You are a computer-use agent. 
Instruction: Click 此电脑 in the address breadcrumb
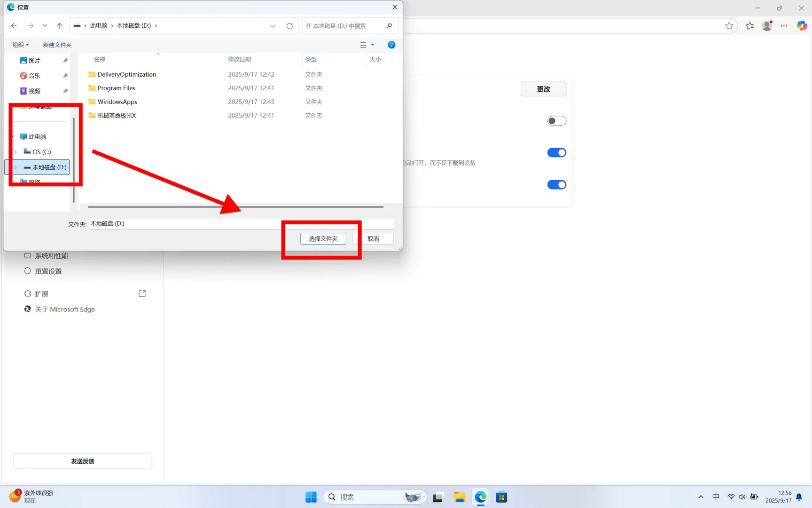click(x=99, y=26)
